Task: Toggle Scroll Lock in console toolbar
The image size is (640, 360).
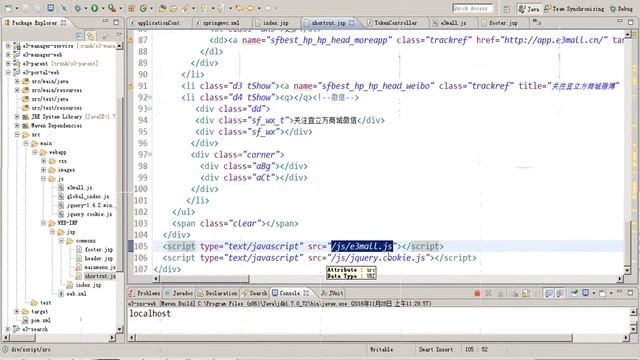Action: (x=526, y=293)
